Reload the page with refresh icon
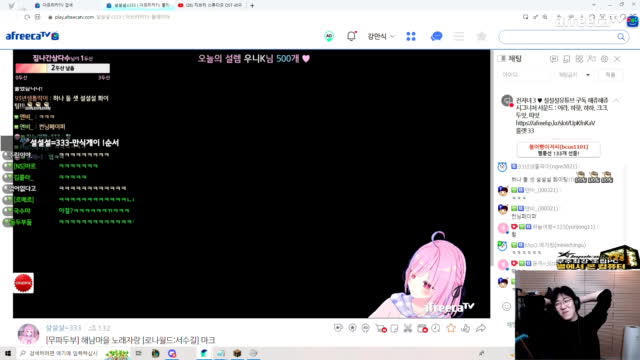Viewport: 640px width, 360px height. [27, 17]
